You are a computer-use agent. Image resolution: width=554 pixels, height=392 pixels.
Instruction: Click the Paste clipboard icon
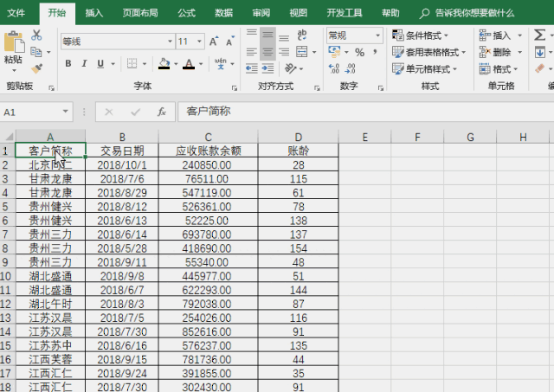pos(14,42)
